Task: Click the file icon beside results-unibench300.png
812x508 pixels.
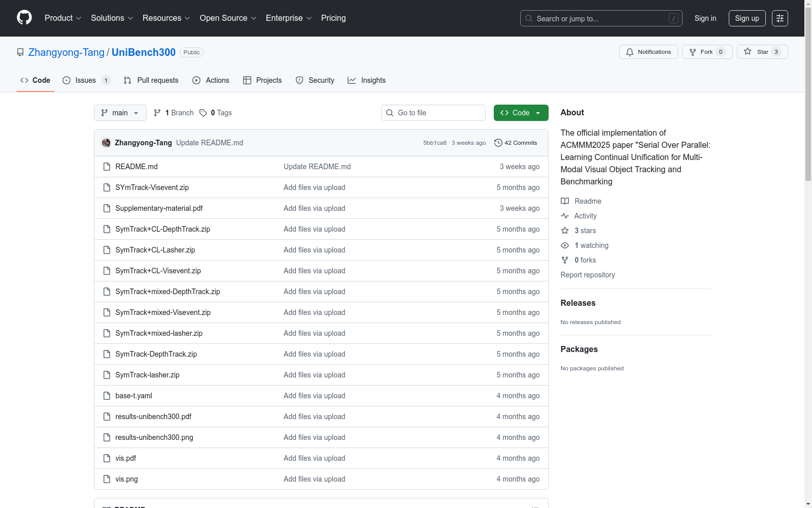Action: pos(107,437)
